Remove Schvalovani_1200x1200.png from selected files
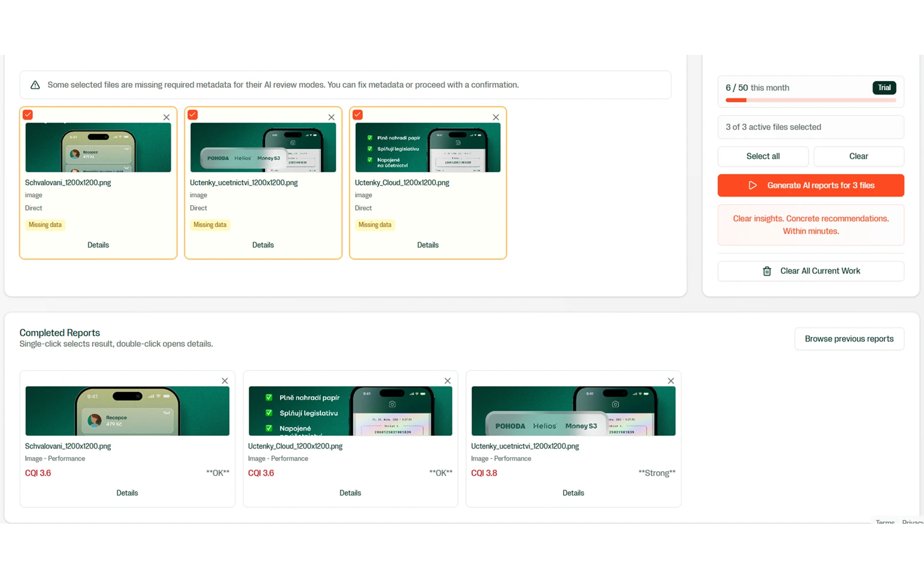 pyautogui.click(x=166, y=117)
